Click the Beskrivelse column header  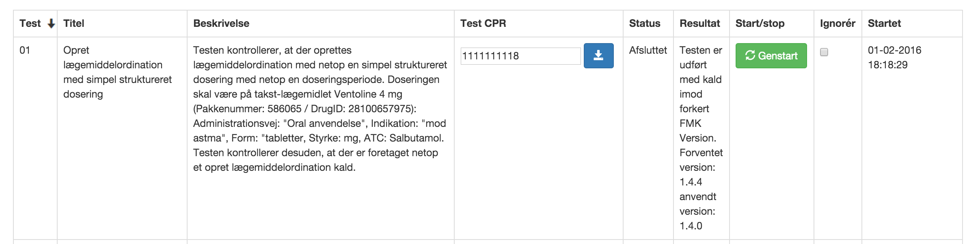[221, 24]
